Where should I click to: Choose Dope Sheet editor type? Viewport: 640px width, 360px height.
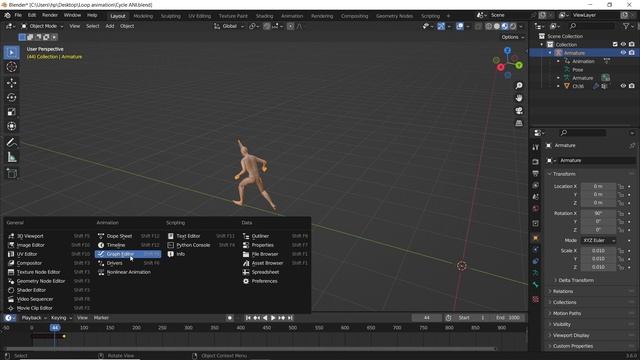pos(128,236)
